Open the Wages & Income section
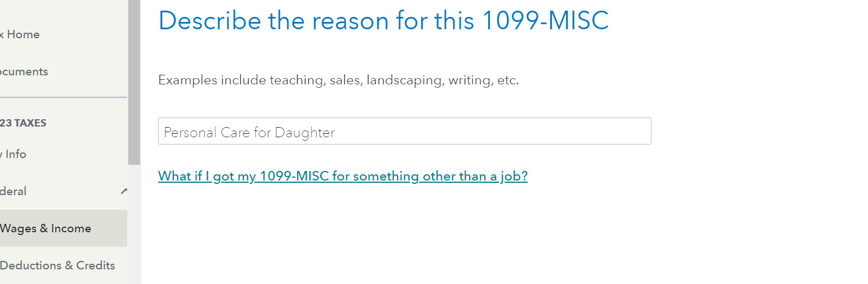This screenshot has height=284, width=868. pos(46,228)
